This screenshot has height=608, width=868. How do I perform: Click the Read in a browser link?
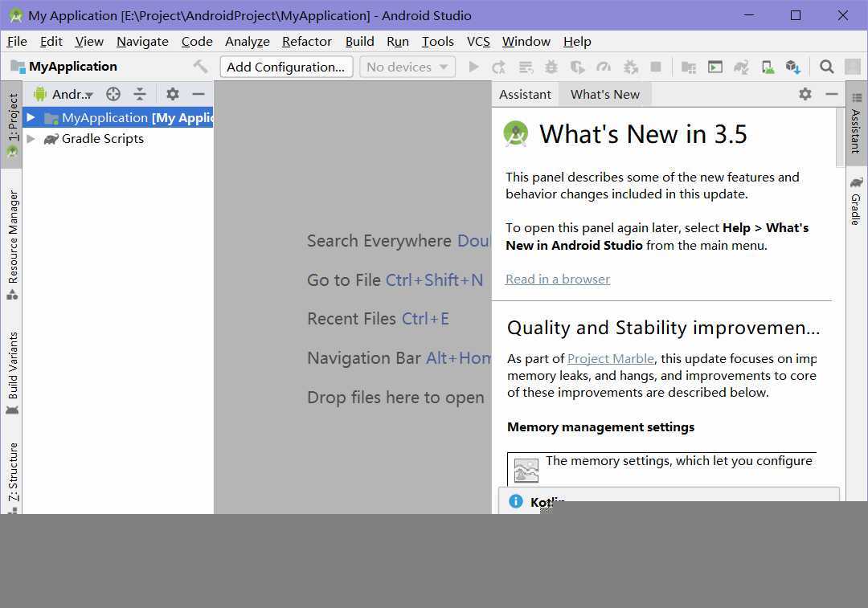(x=558, y=279)
